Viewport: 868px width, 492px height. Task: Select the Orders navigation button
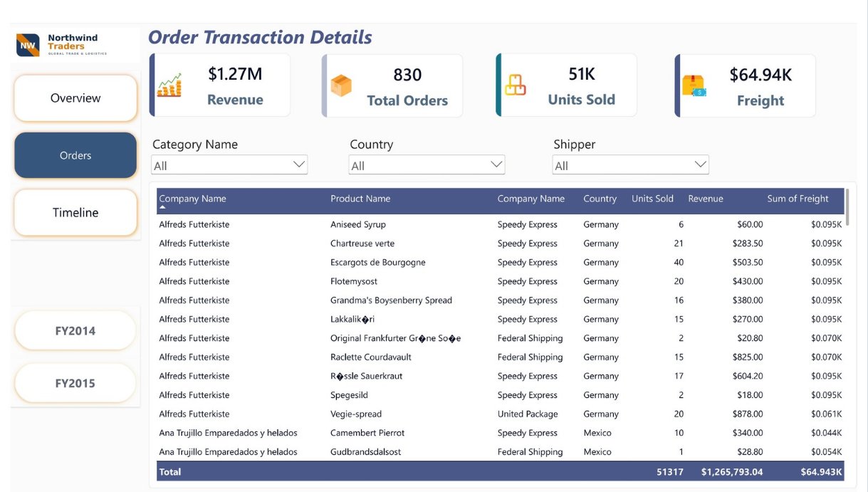75,155
